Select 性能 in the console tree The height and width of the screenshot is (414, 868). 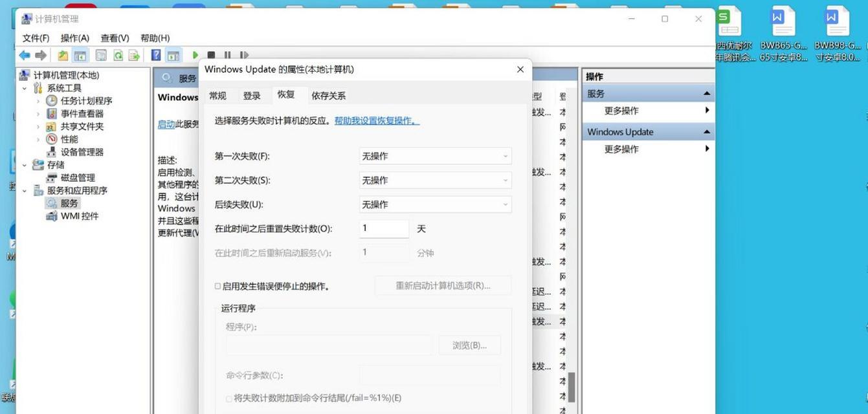point(69,139)
